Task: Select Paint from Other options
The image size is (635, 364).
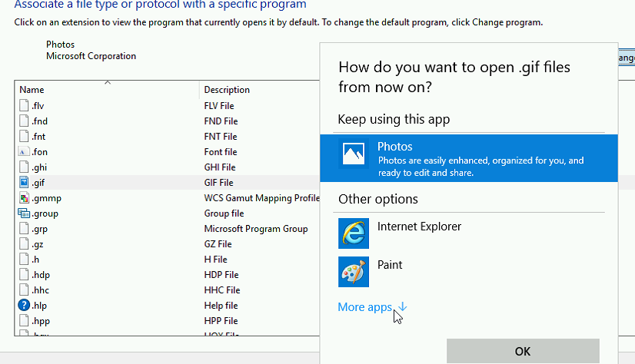Action: pyautogui.click(x=469, y=272)
